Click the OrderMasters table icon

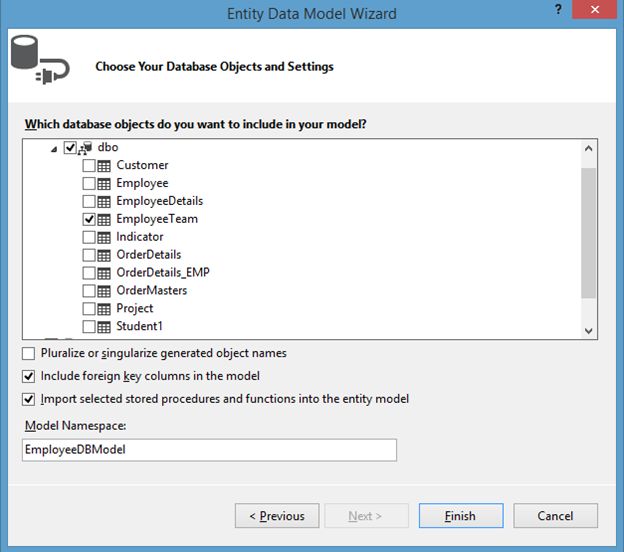click(104, 291)
